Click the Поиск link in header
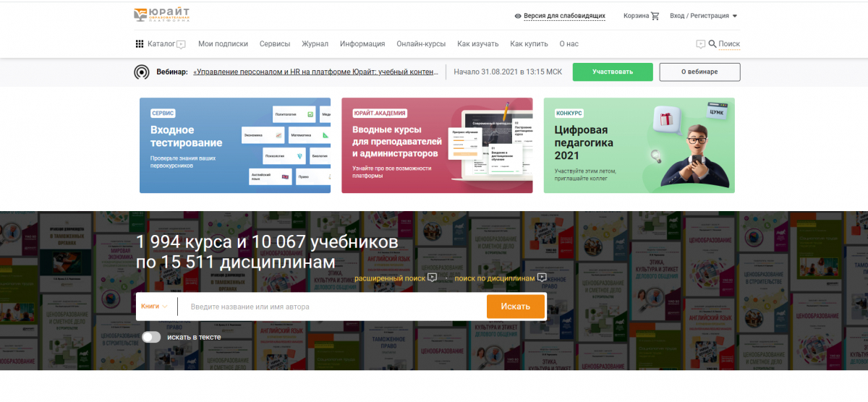 [x=729, y=44]
